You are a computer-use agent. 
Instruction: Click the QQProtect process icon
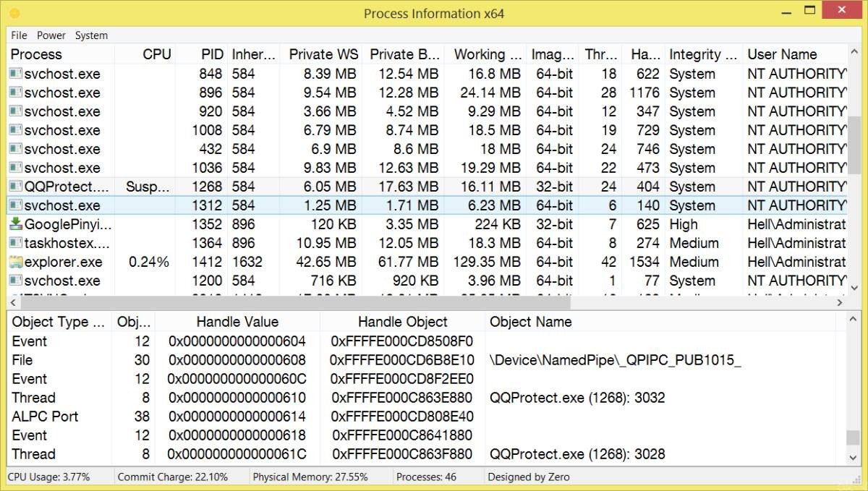[16, 187]
